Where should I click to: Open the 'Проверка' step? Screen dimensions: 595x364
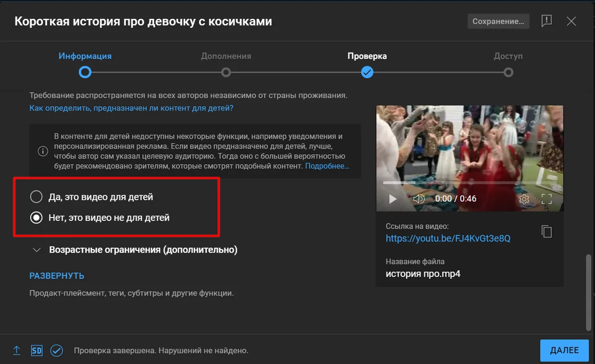pyautogui.click(x=367, y=72)
